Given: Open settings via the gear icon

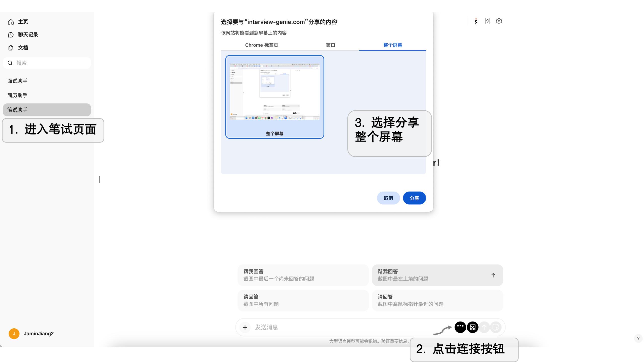Looking at the screenshot, I should pos(499,21).
